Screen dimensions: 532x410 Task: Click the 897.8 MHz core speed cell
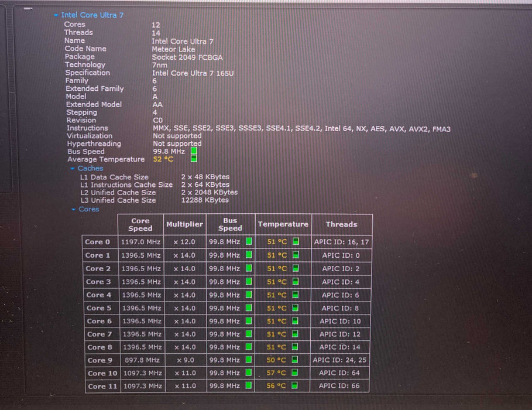tap(142, 360)
